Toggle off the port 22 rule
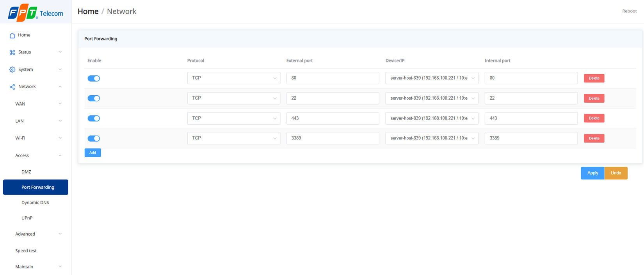 94,98
